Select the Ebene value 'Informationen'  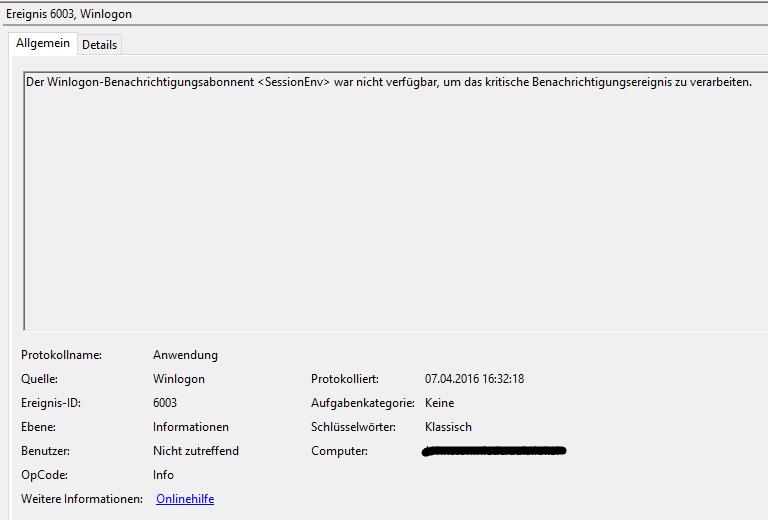(191, 427)
